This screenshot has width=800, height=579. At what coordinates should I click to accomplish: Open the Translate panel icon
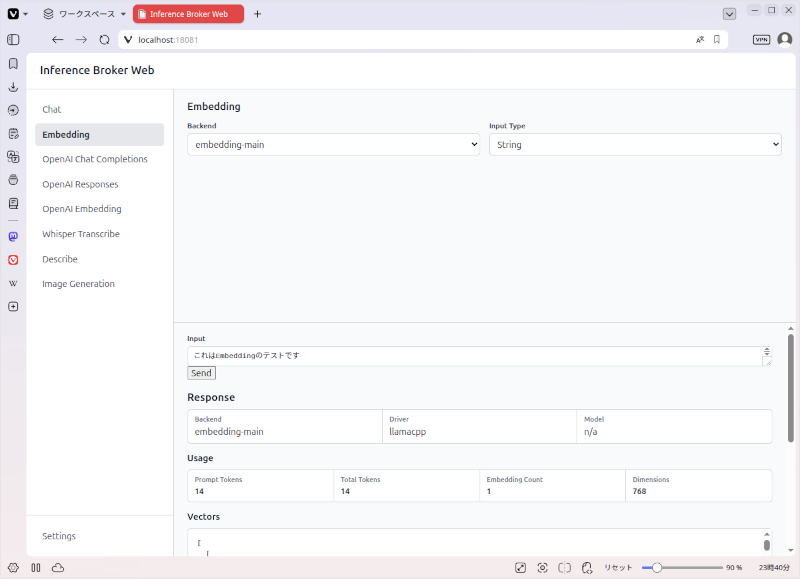13,157
